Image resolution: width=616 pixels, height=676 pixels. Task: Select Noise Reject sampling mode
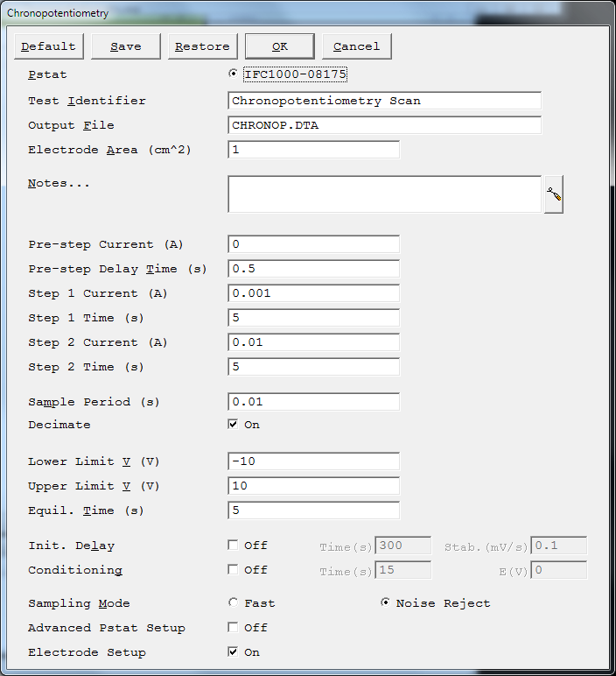tap(386, 602)
